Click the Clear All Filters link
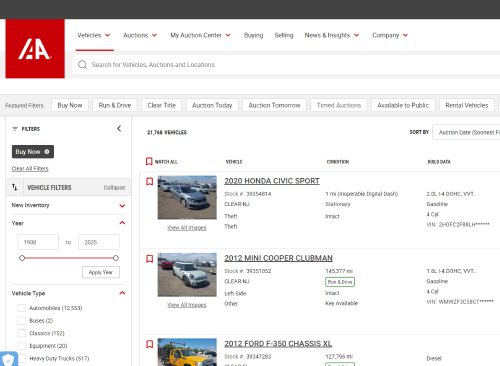The width and height of the screenshot is (500, 366). click(x=30, y=169)
